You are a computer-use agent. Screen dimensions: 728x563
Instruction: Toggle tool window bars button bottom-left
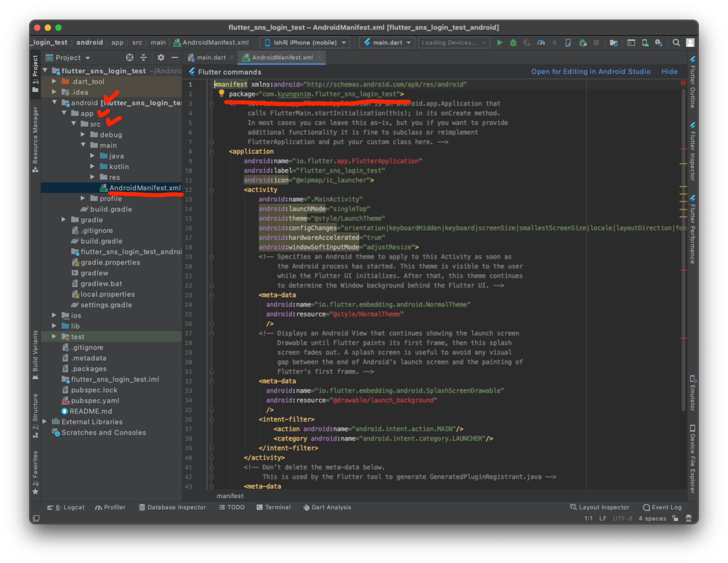click(36, 518)
